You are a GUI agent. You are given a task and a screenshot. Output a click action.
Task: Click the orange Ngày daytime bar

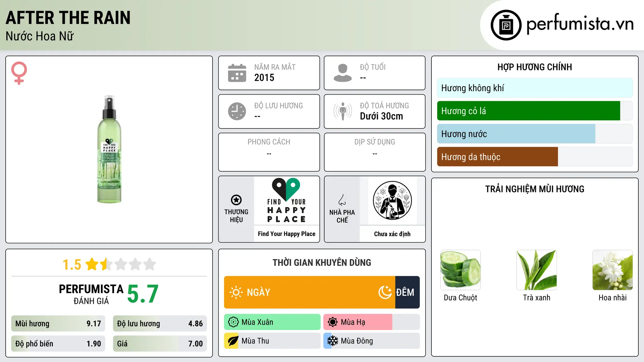point(309,292)
